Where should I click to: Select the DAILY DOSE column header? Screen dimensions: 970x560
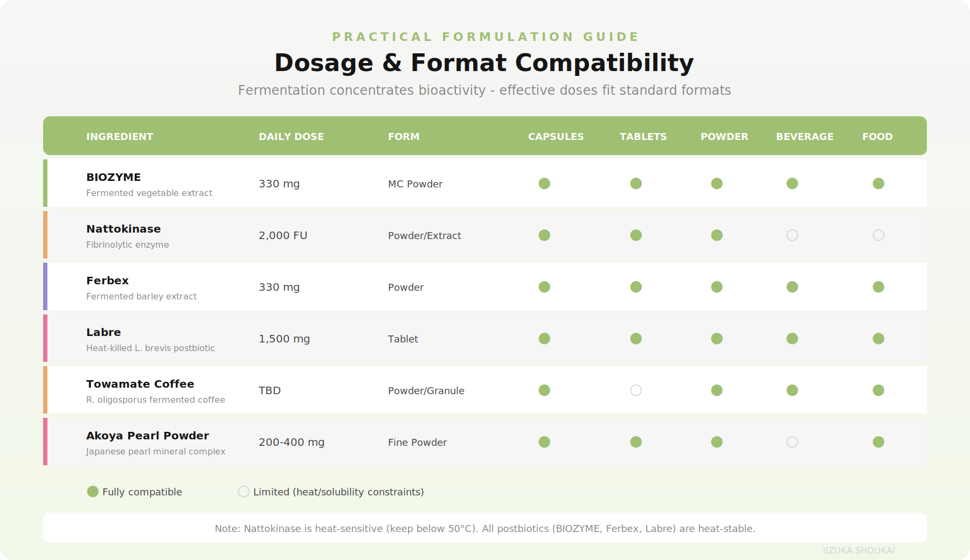click(x=291, y=137)
